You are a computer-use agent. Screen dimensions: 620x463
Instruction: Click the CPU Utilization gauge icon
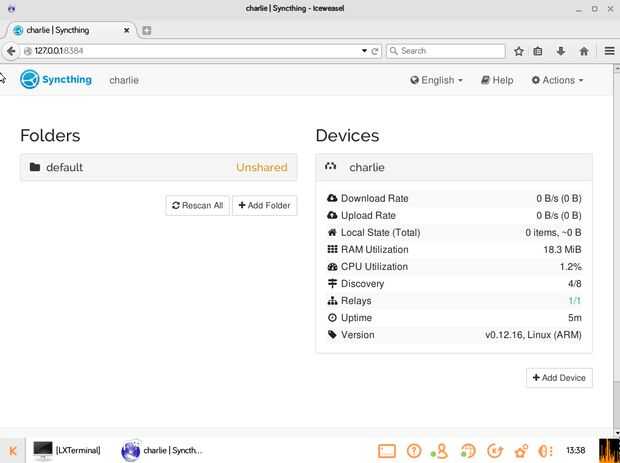tap(332, 266)
